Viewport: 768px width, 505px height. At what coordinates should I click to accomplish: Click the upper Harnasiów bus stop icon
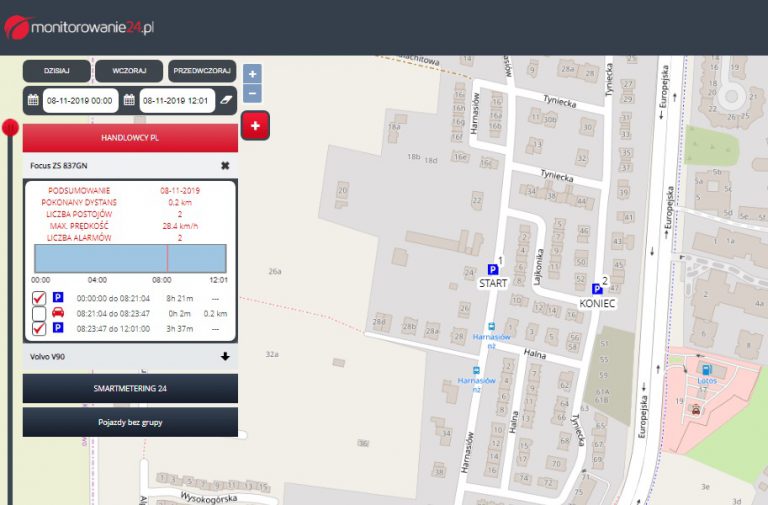tap(491, 327)
